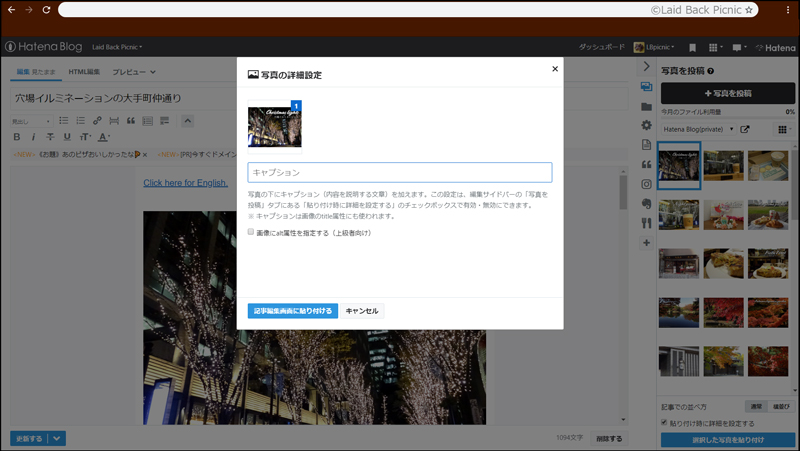Dismiss the お題 pizza notice with x
The height and width of the screenshot is (451, 800).
pyautogui.click(x=145, y=155)
